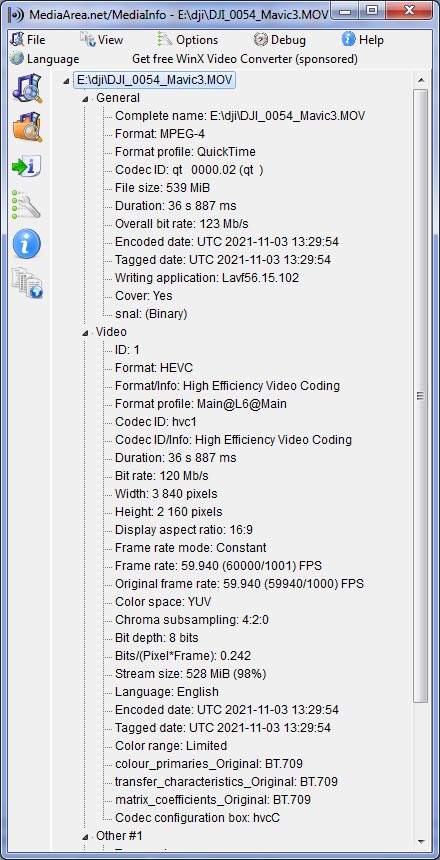Screen dimensions: 440x860
Task: Open preferences wrench icon in sidebar
Action: tap(27, 205)
